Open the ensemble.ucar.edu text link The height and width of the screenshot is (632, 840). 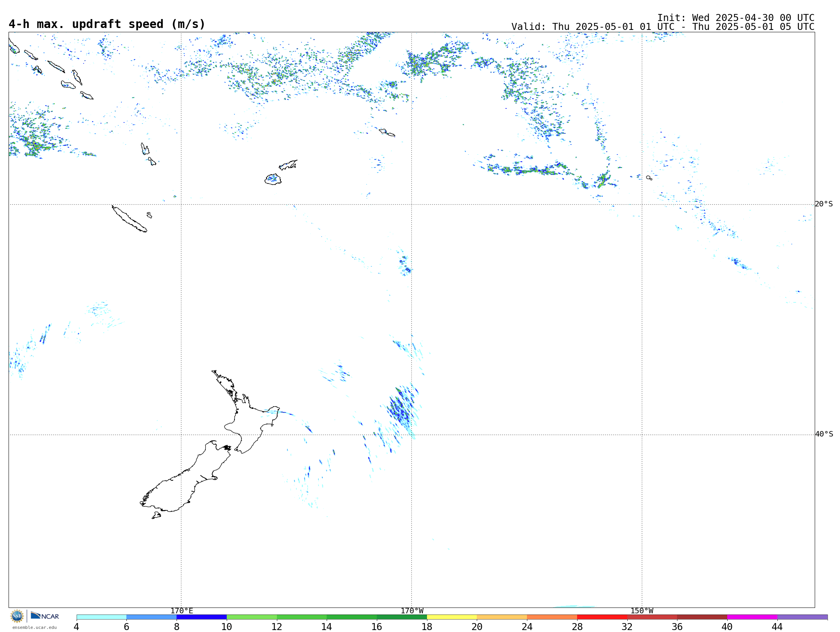click(35, 627)
